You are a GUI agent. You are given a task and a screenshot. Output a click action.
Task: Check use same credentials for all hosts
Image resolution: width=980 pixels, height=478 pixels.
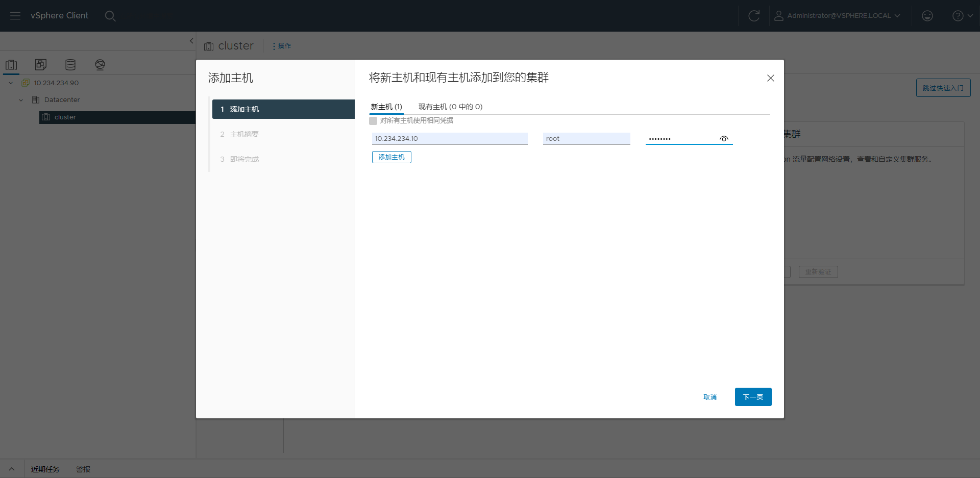pos(373,121)
